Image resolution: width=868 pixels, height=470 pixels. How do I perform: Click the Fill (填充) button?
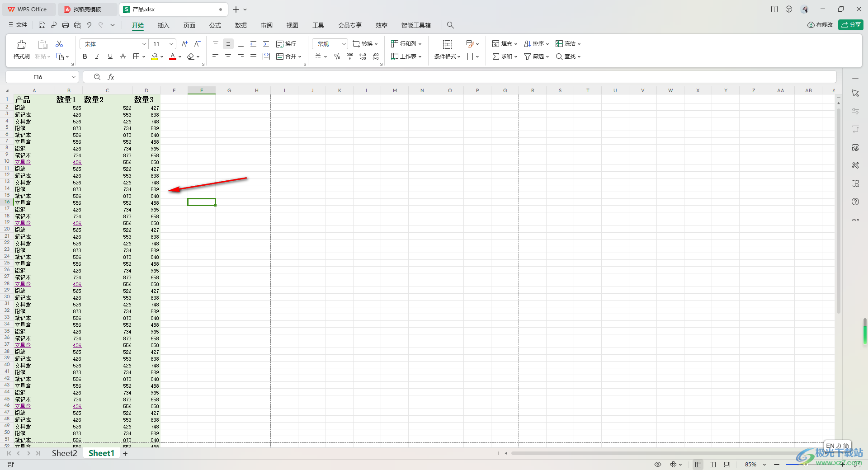click(x=505, y=44)
